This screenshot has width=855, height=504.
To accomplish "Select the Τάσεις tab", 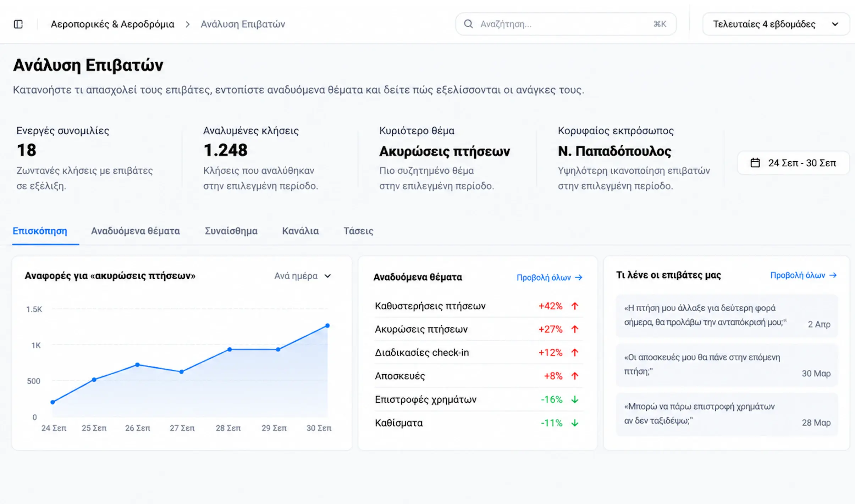I will tap(358, 231).
